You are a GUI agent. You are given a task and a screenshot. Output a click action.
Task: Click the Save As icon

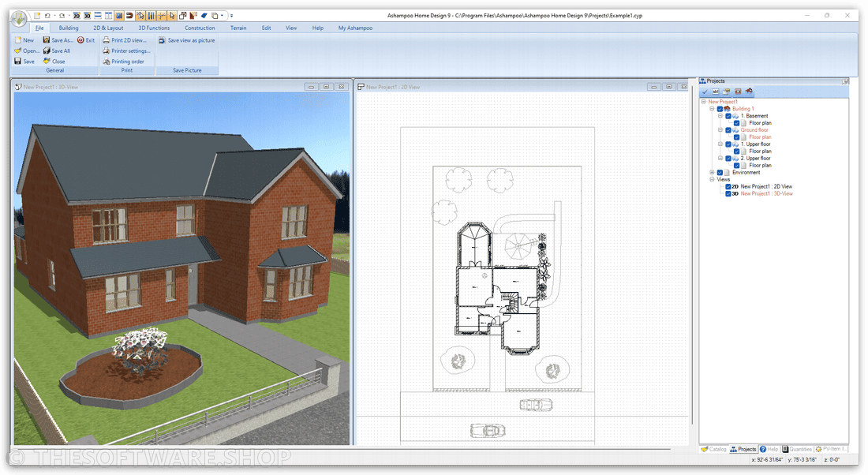[47, 40]
